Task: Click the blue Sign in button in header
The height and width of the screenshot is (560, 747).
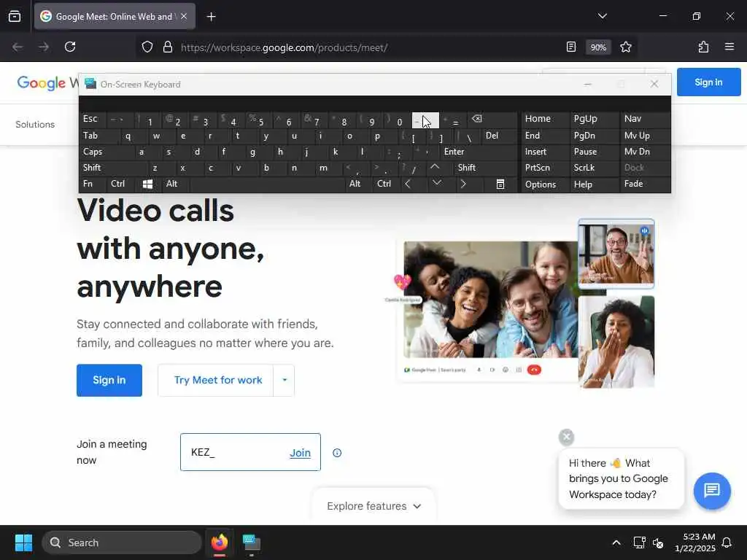Action: pos(708,82)
